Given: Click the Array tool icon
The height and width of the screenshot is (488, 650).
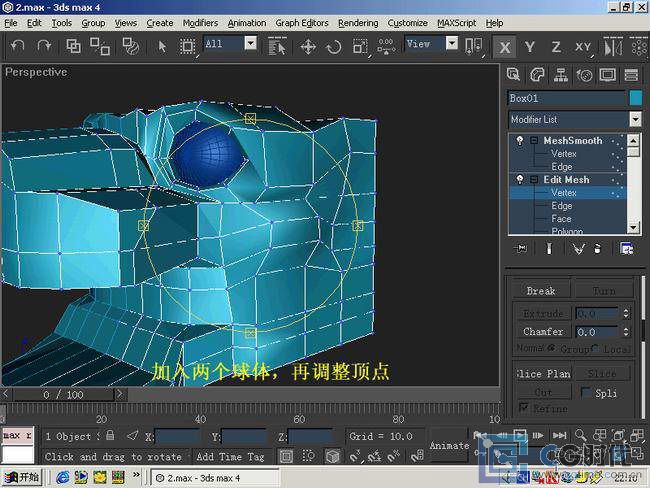Looking at the screenshot, I should tap(639, 46).
